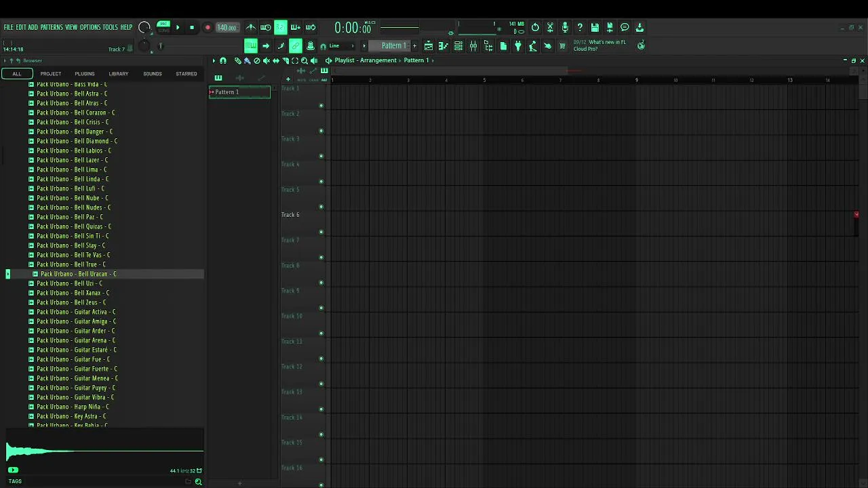This screenshot has width=868, height=488.
Task: Click the main pitch knob
Action: [x=144, y=46]
